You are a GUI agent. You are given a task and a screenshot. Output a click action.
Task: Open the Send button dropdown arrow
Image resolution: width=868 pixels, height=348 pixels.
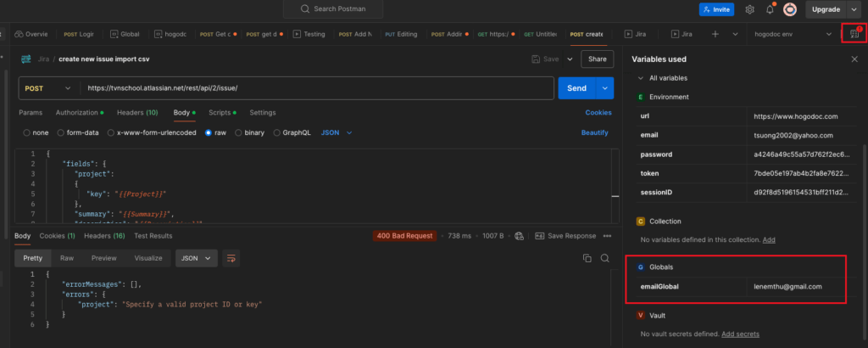tap(604, 88)
